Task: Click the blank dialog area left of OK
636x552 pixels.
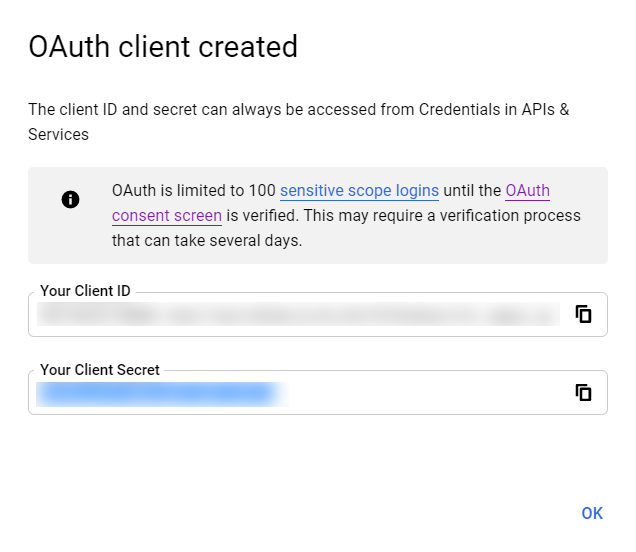Action: coord(300,512)
